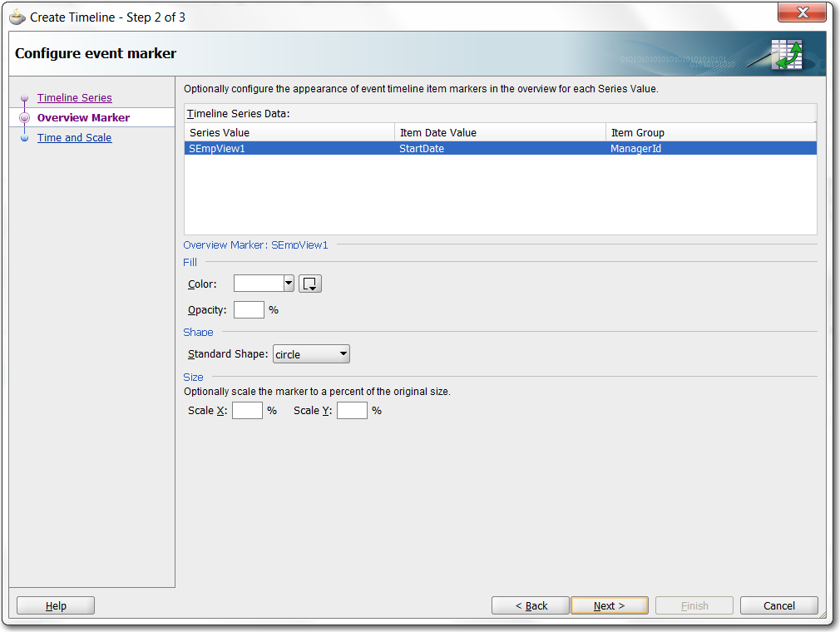Close the Create Timeline dialog
The width and height of the screenshot is (840, 632).
(802, 12)
